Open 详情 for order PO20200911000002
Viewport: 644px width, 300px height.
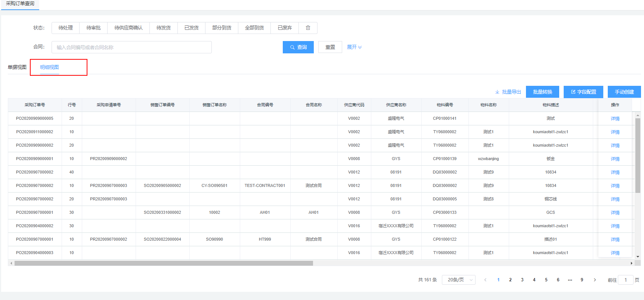pyautogui.click(x=615, y=132)
